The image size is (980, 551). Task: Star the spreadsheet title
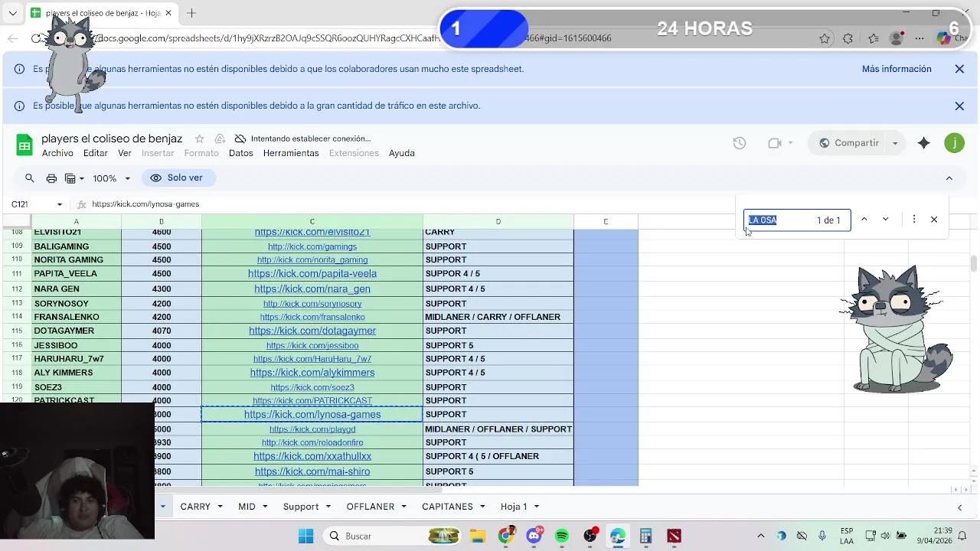[x=199, y=139]
